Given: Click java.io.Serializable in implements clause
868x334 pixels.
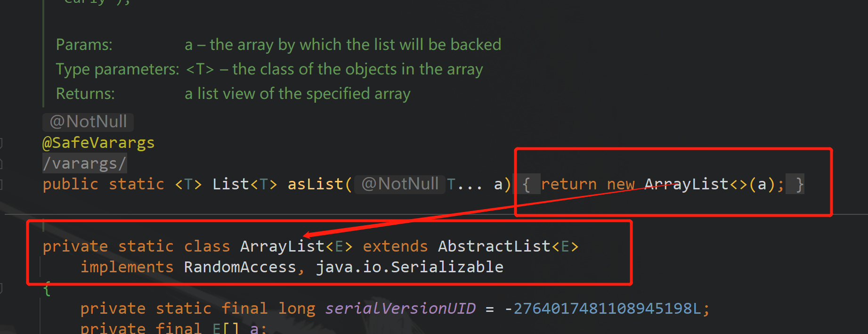Looking at the screenshot, I should coord(409,267).
